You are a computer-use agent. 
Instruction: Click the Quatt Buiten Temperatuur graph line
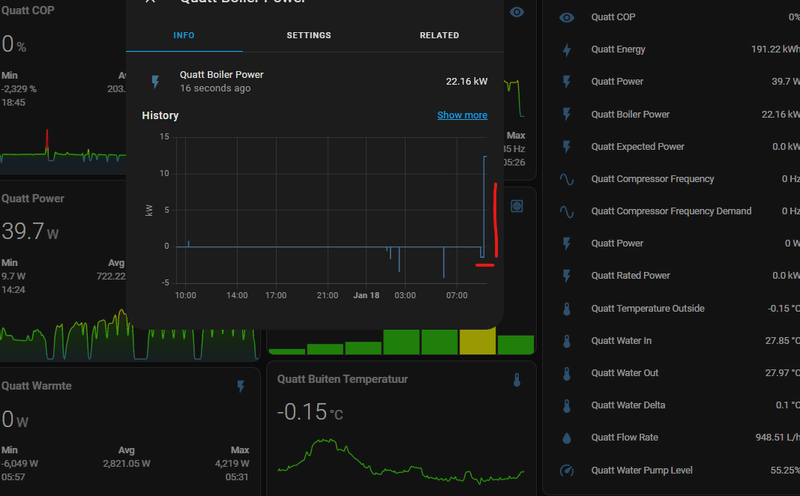(x=401, y=461)
